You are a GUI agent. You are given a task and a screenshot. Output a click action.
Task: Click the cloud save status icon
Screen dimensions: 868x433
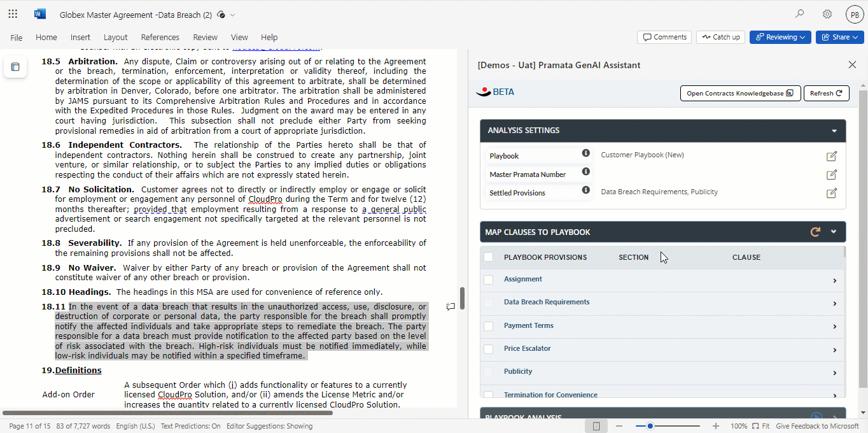click(221, 14)
